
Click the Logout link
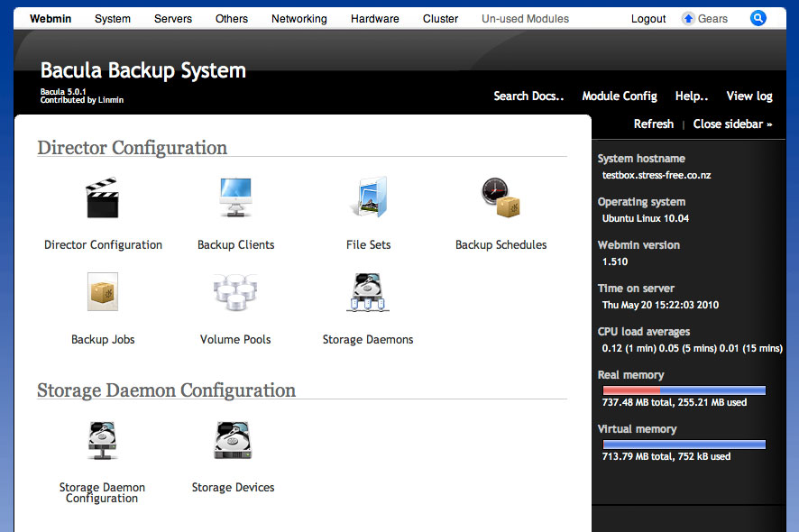[648, 19]
